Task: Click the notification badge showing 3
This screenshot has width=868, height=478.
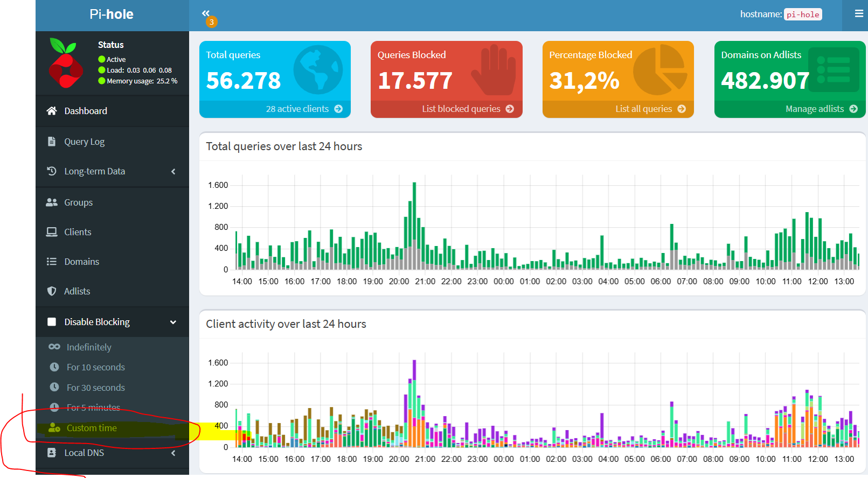Action: coord(212,22)
